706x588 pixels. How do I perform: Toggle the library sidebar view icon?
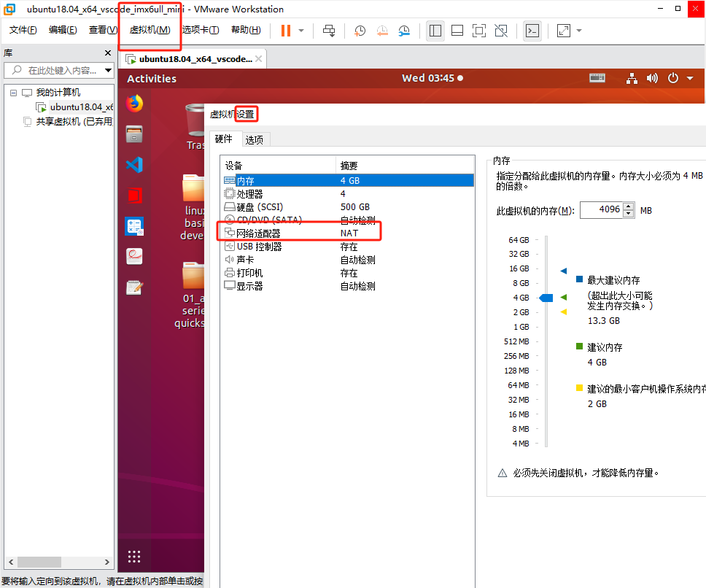pyautogui.click(x=435, y=31)
